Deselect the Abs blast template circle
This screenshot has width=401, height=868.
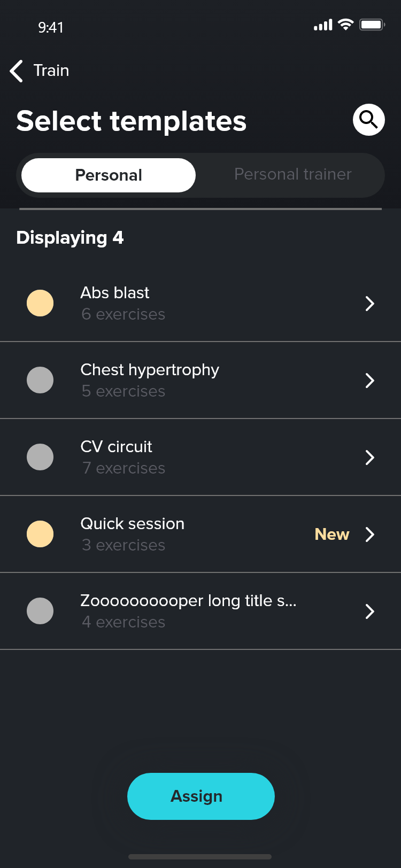pos(40,303)
